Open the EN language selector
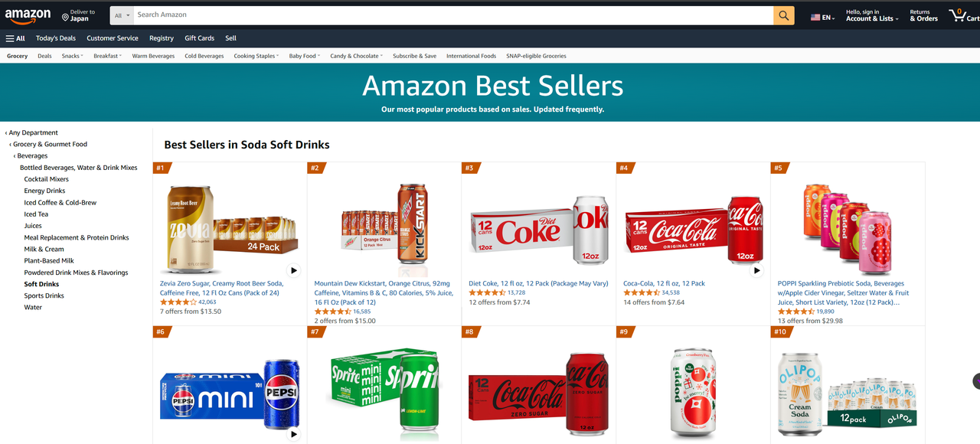Image resolution: width=980 pixels, height=444 pixels. 823,17
